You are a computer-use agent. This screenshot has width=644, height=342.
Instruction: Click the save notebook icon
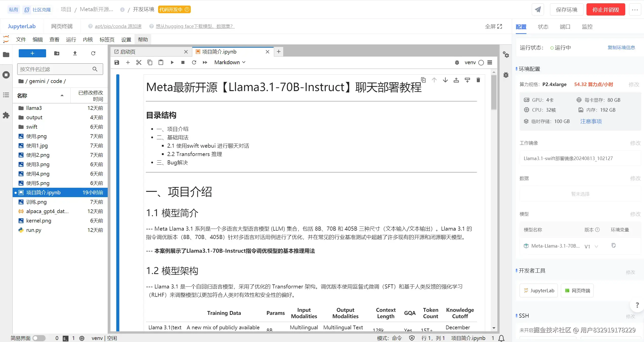click(x=117, y=62)
